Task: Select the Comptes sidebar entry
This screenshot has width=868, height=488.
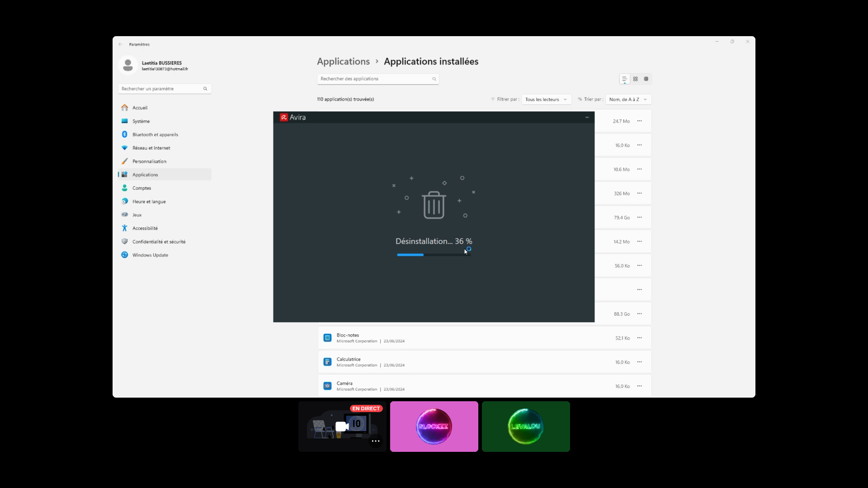Action: [165, 188]
